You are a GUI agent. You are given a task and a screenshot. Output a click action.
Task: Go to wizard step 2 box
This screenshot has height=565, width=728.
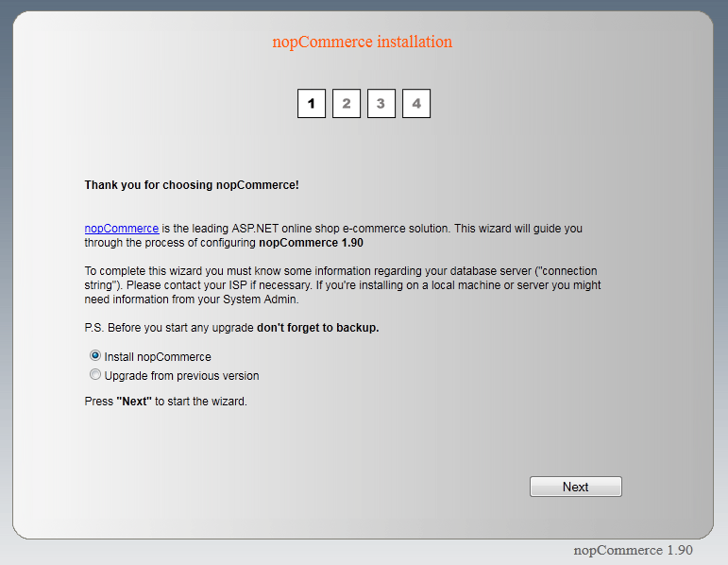[x=347, y=104]
